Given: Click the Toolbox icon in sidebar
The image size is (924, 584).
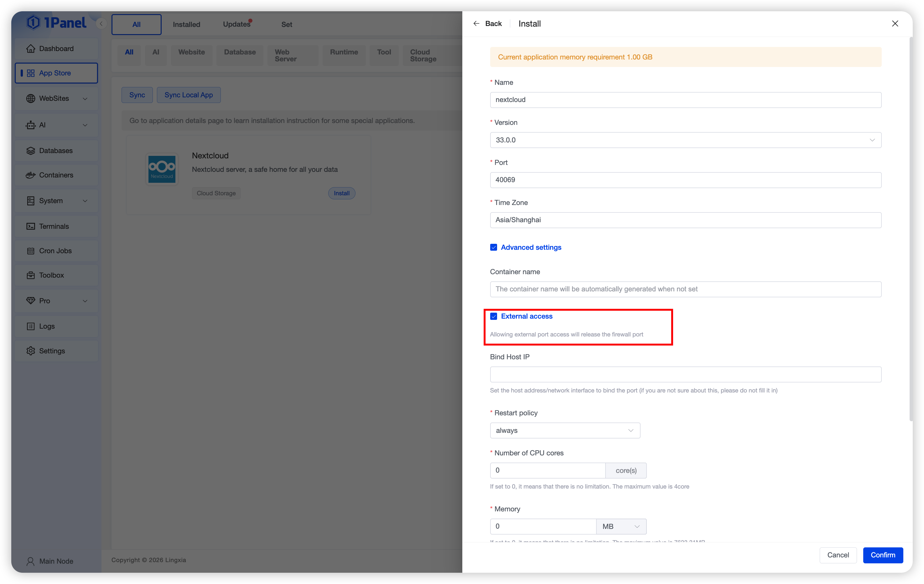Looking at the screenshot, I should point(31,275).
